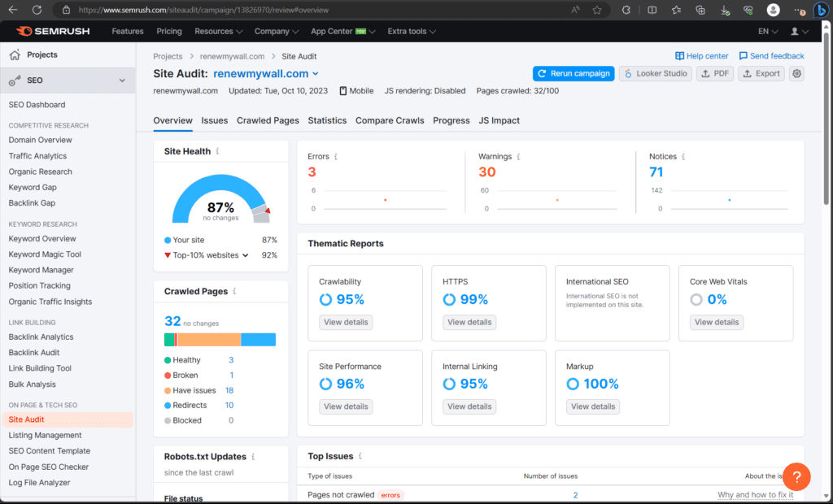Viewport: 833px width, 504px height.
Task: Switch to the Crawled Pages tab
Action: click(x=268, y=120)
